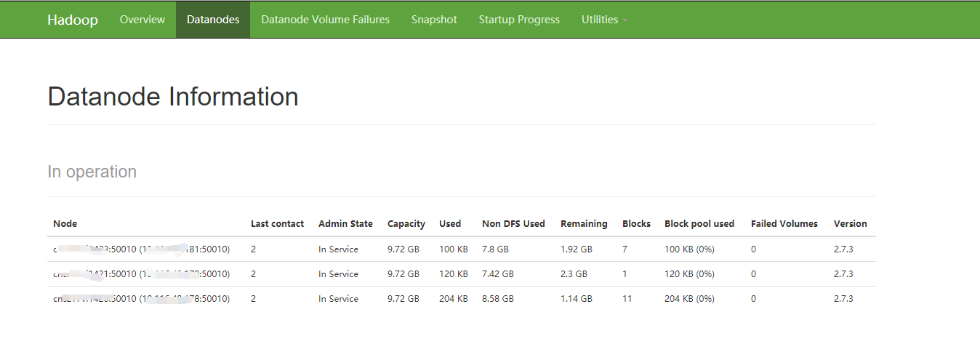Click the Blocks column header
This screenshot has height=344, width=980.
pos(636,224)
